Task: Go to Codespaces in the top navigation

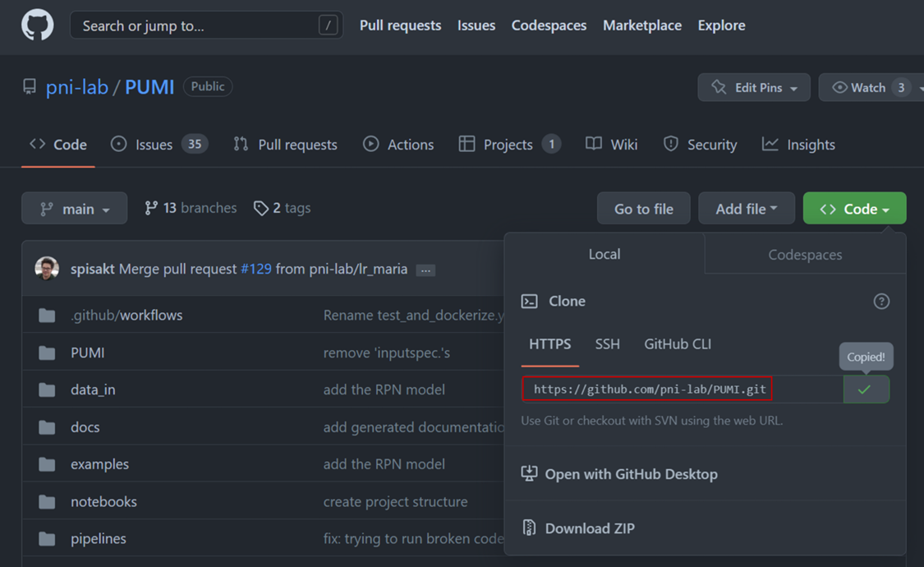Action: point(549,25)
